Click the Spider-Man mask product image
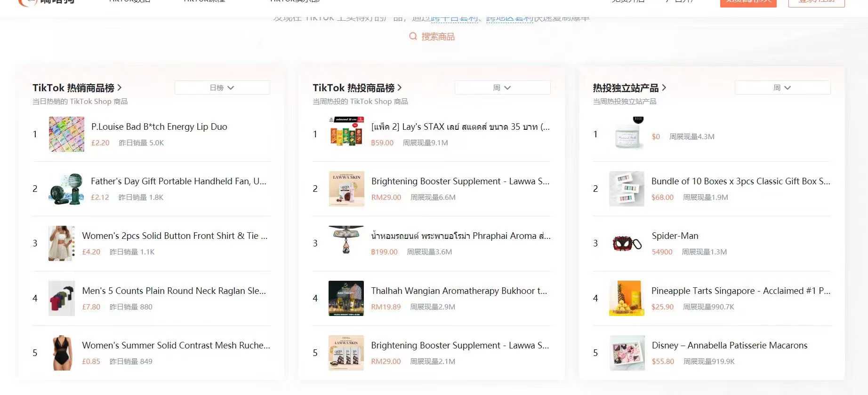This screenshot has width=868, height=395. [x=627, y=244]
